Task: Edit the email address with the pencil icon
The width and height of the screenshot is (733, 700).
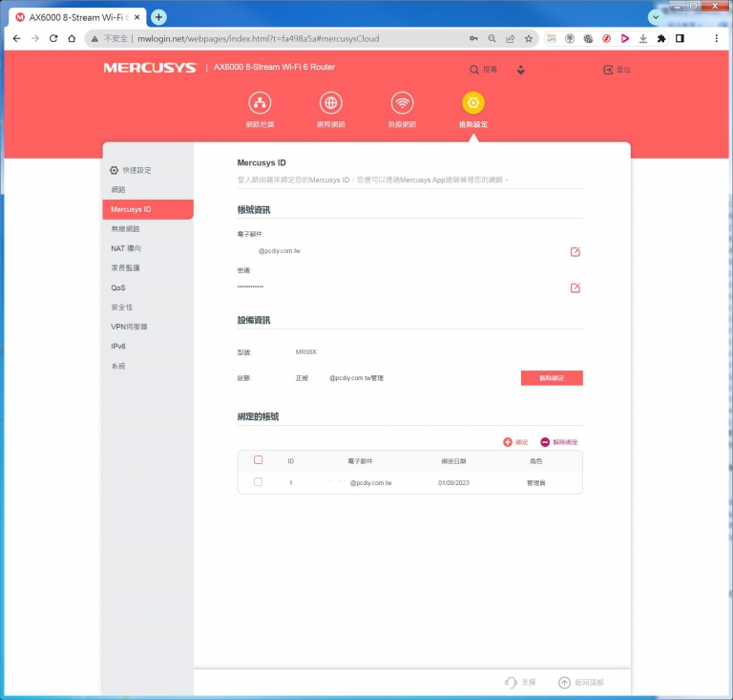Action: (x=575, y=251)
